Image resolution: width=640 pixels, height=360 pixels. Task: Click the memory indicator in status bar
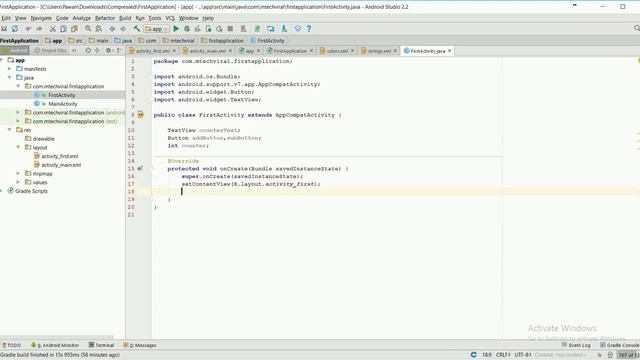pyautogui.click(x=627, y=355)
